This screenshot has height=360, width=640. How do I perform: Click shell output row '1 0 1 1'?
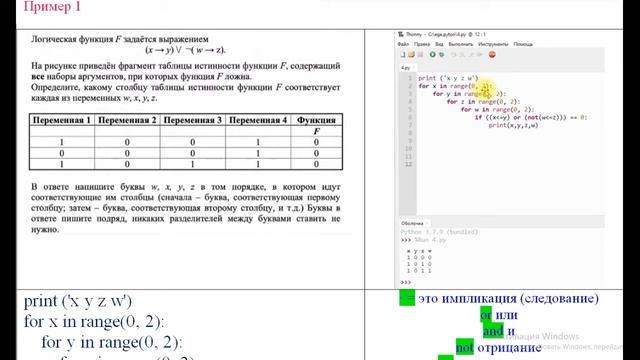(x=419, y=271)
